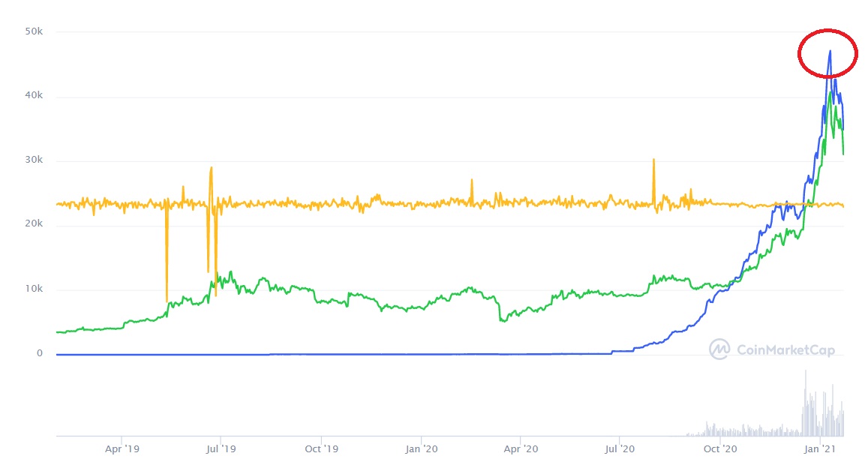The height and width of the screenshot is (462, 868).
Task: Select the 10k y-axis label
Action: [x=34, y=288]
